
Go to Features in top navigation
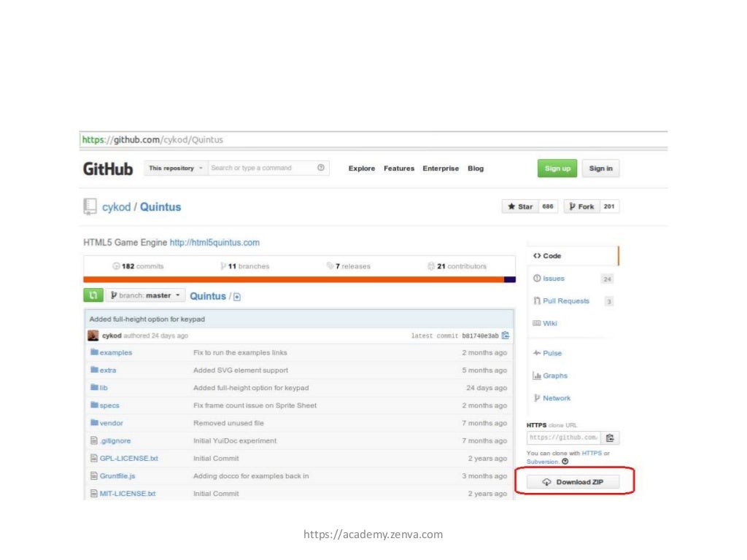399,168
